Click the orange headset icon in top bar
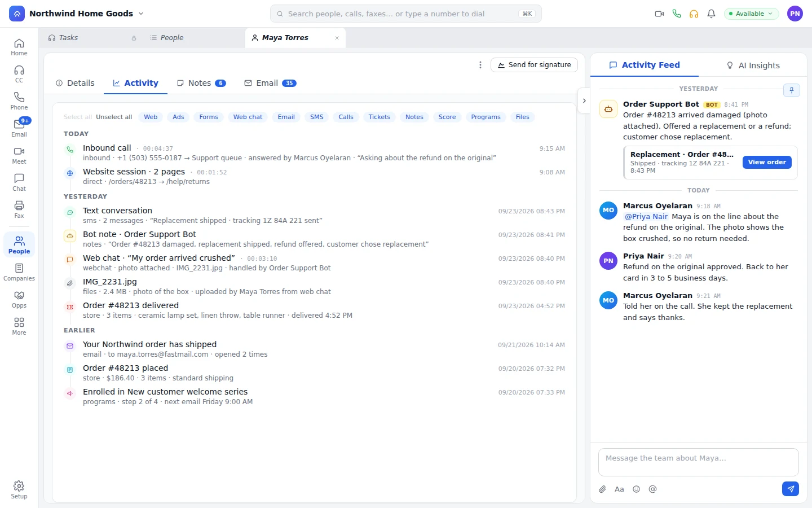 coord(694,14)
